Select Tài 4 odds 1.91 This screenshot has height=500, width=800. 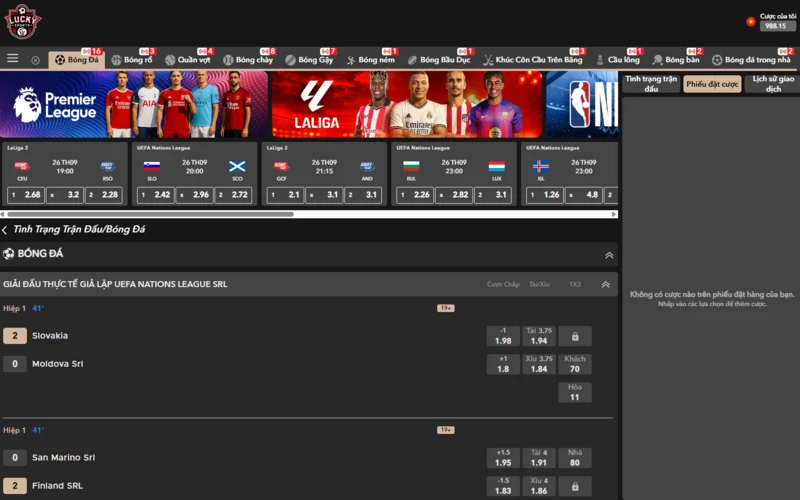tap(539, 458)
